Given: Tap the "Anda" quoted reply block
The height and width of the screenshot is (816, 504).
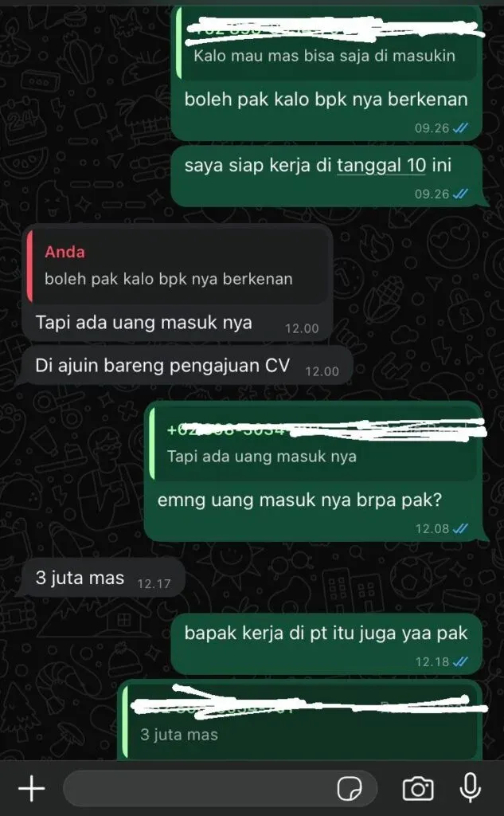Looking at the screenshot, I should 178,266.
